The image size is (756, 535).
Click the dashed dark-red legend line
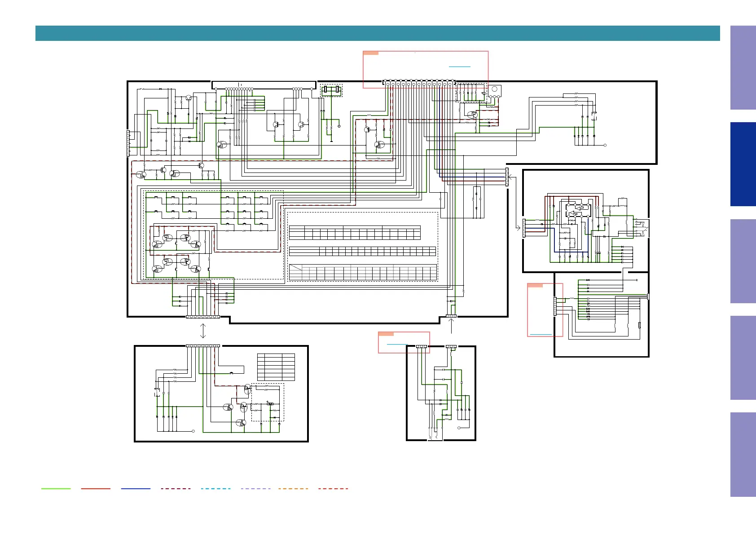tap(176, 489)
